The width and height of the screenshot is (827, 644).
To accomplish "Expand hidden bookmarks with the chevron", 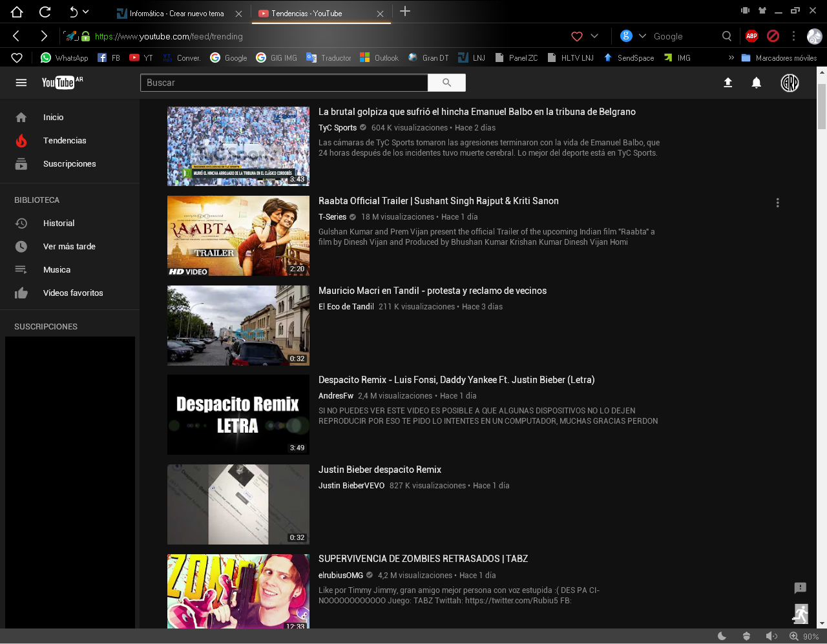I will click(731, 57).
